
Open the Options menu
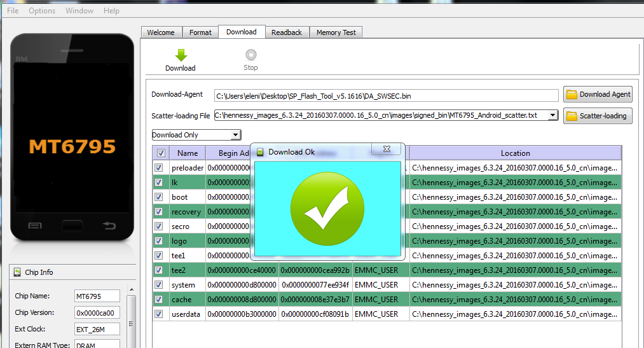pyautogui.click(x=42, y=11)
